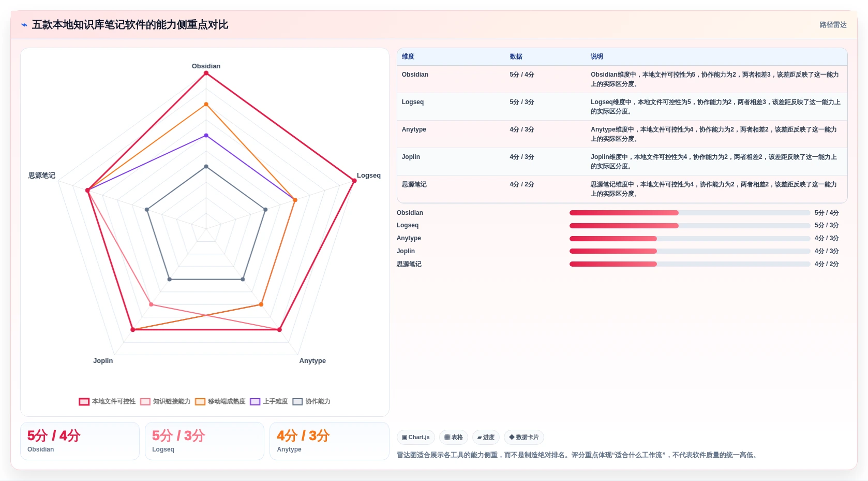Click the 维度 column header

pos(408,56)
